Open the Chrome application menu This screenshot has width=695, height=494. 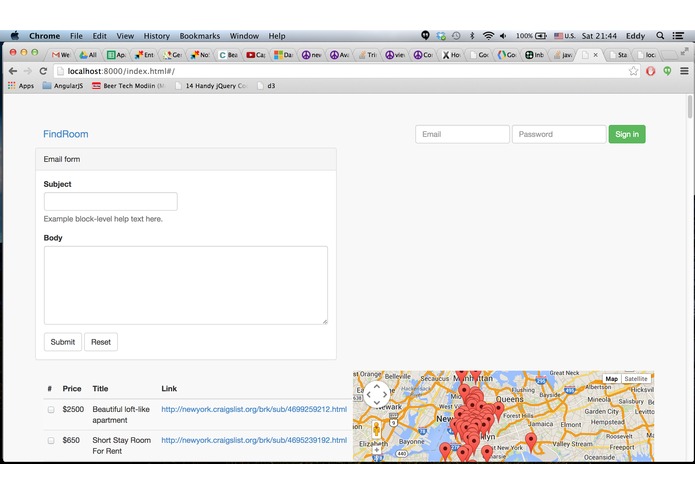click(x=44, y=36)
